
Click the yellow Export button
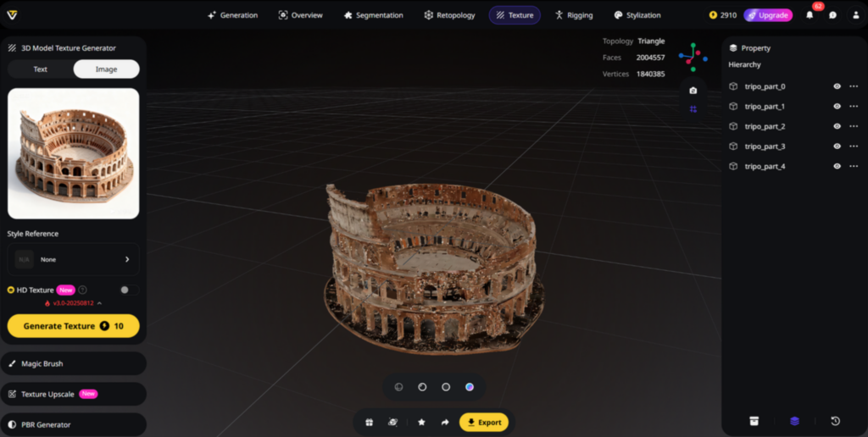(483, 422)
